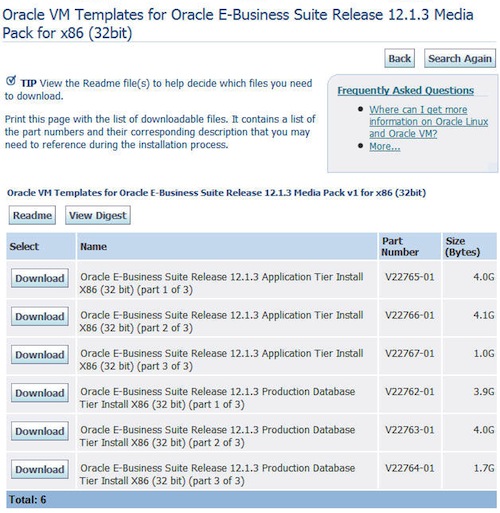Select part number V22762-01
This screenshot has width=500, height=513.
[410, 392]
